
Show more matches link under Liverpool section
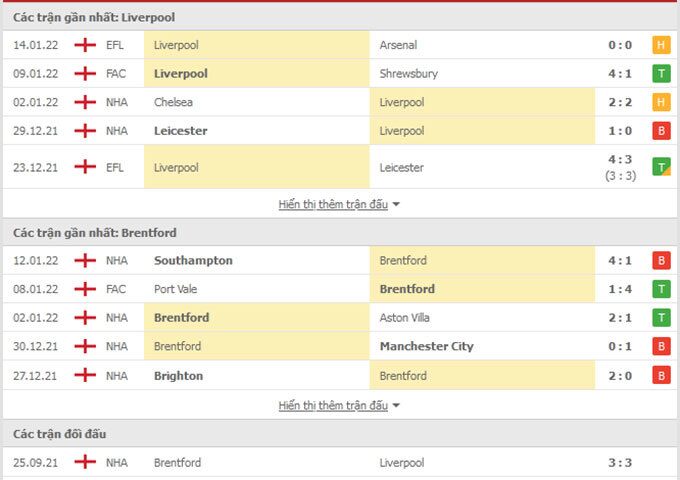[333, 205]
